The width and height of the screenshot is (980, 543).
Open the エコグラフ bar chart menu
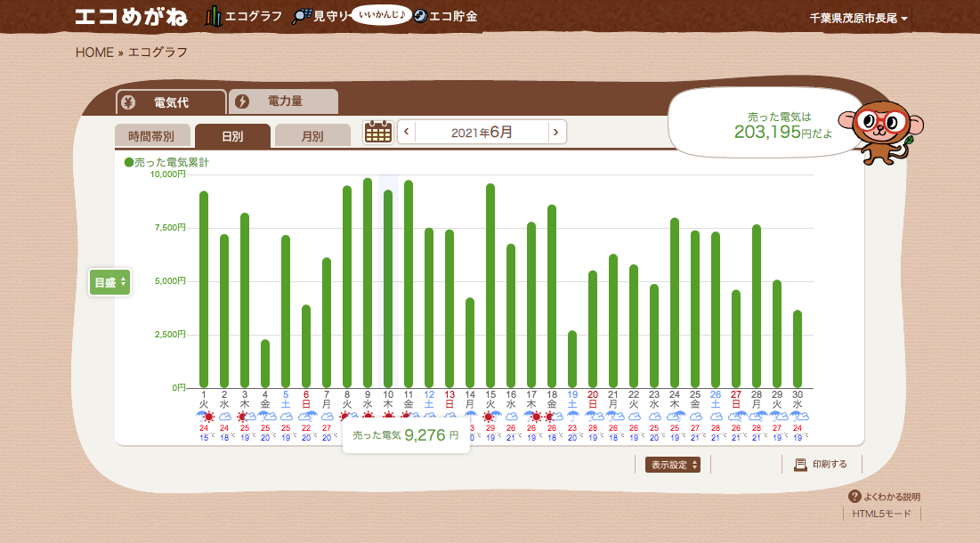244,16
